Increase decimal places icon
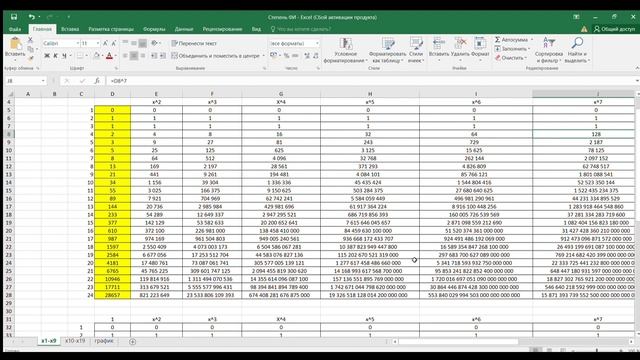The width and height of the screenshot is (640, 360). tap(307, 56)
